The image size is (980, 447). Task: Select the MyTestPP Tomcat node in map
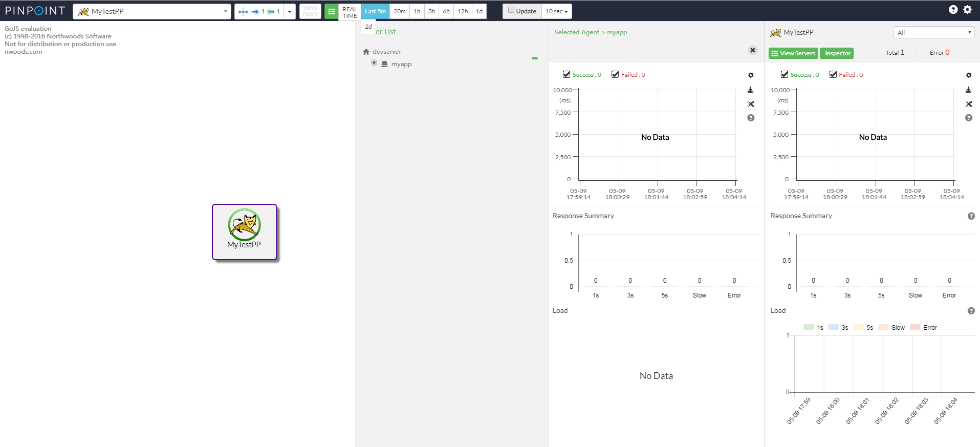coord(245,232)
